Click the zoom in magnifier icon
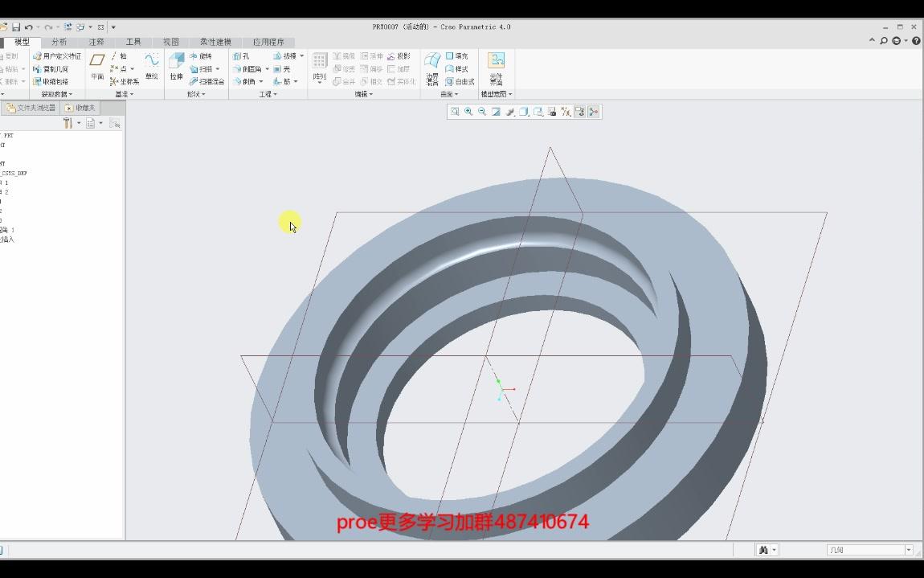Image resolution: width=924 pixels, height=578 pixels. click(468, 112)
